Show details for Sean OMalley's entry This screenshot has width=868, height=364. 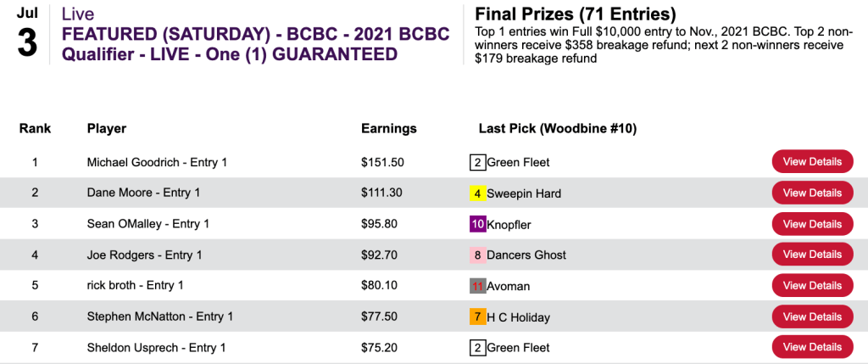coord(812,224)
